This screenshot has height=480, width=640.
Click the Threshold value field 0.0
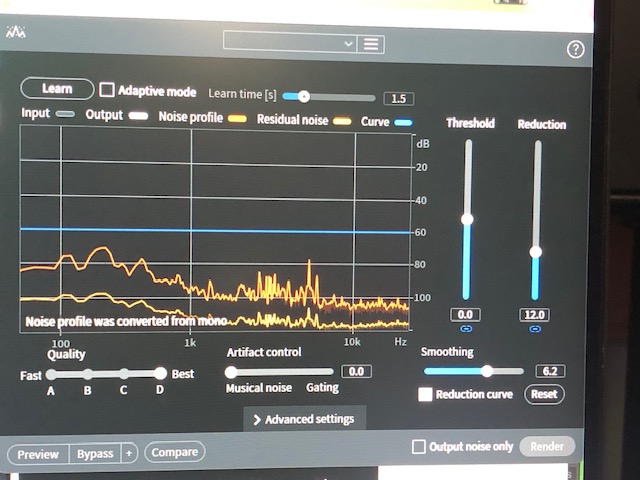(x=465, y=315)
